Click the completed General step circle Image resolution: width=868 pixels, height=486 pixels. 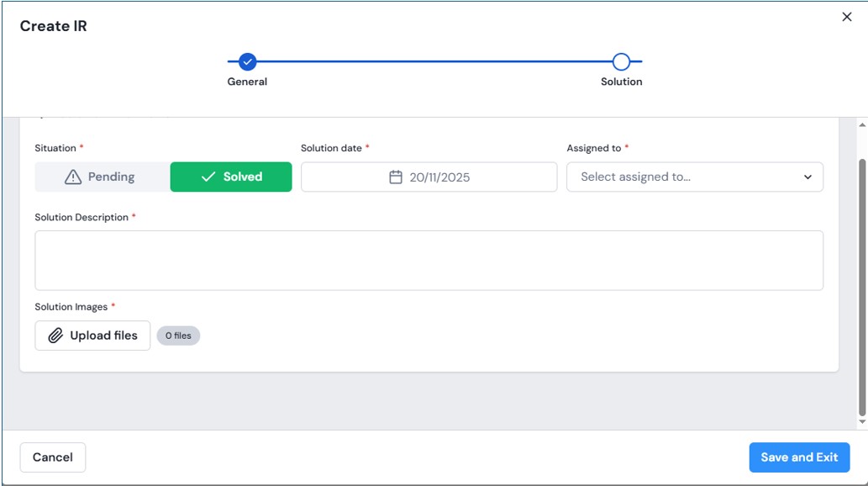pyautogui.click(x=247, y=61)
